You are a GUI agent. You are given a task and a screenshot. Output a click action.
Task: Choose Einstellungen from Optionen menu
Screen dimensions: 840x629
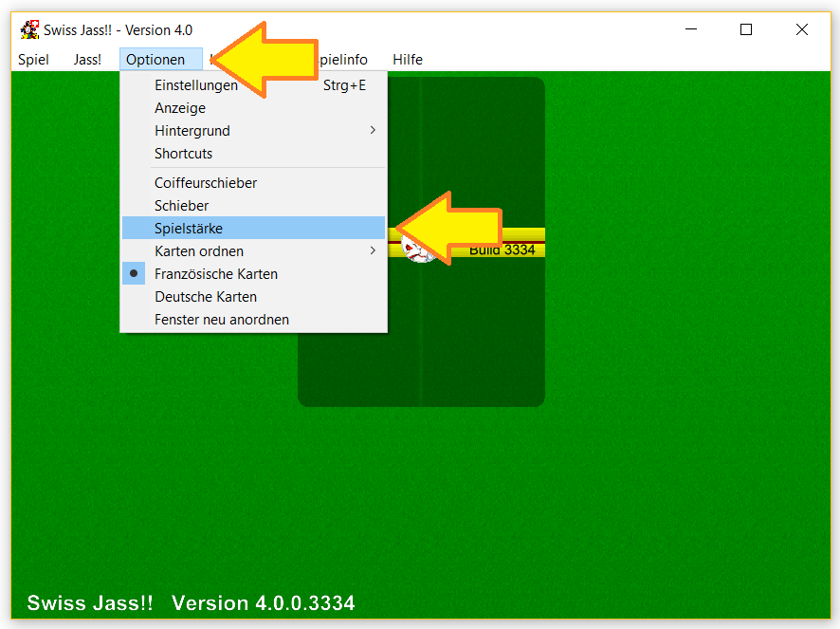click(253, 85)
